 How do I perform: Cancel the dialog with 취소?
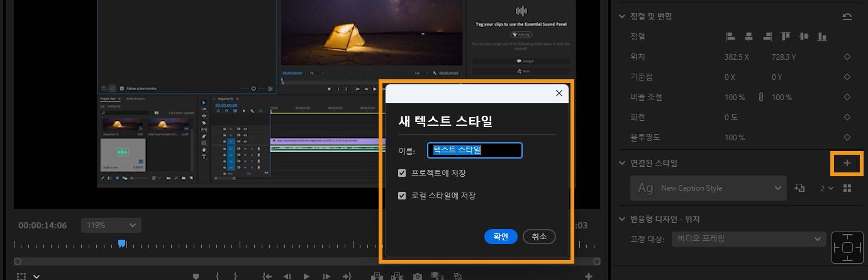tap(539, 237)
